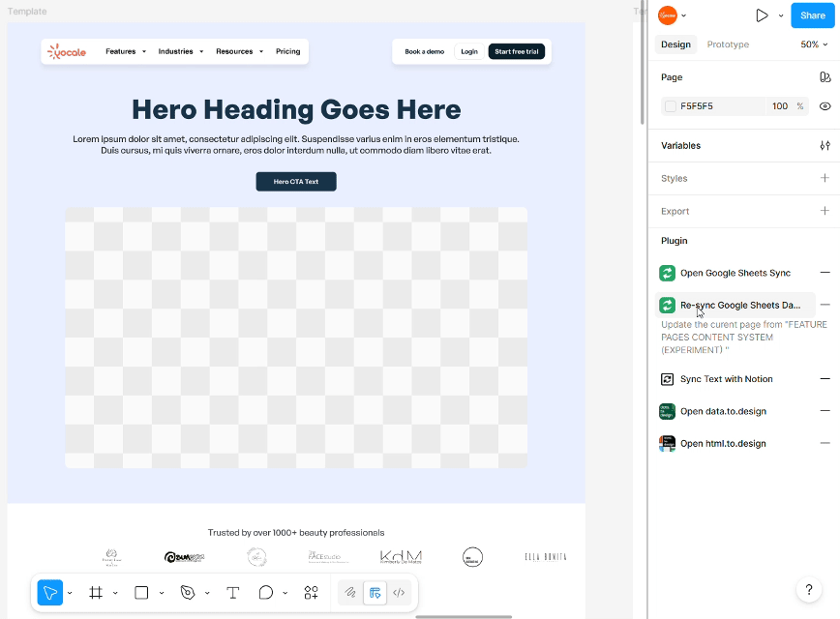The image size is (840, 619).
Task: Remove Re-sync Google Sheets plugin entry
Action: (x=825, y=305)
